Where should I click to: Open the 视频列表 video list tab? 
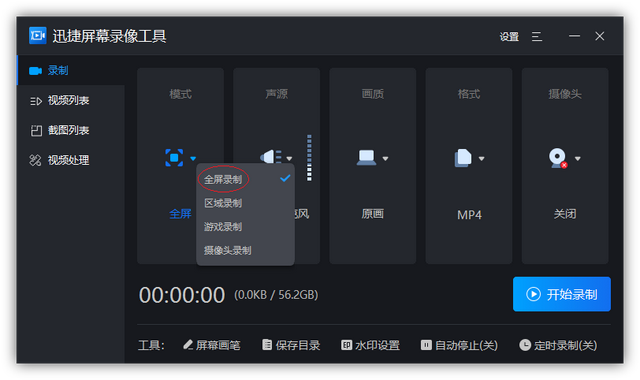(x=71, y=100)
